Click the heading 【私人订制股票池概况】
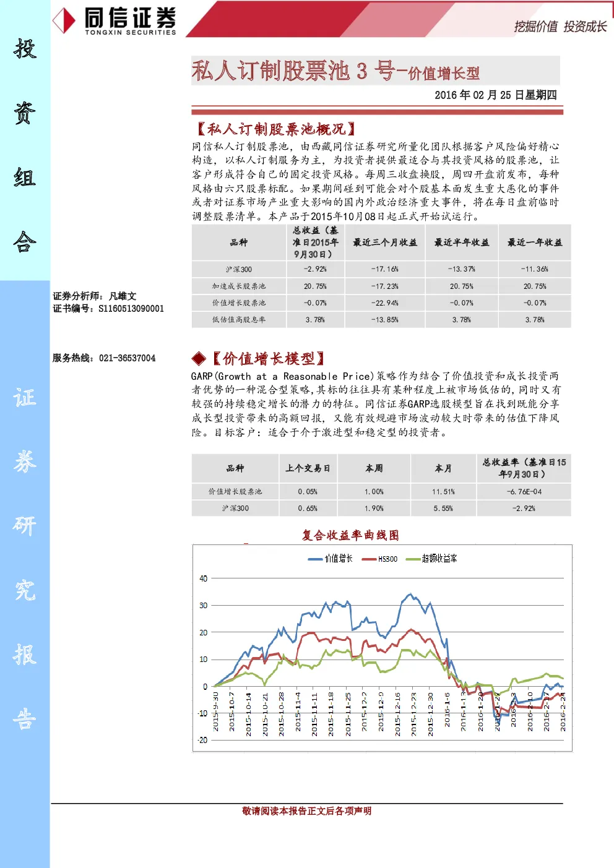 [x=275, y=129]
